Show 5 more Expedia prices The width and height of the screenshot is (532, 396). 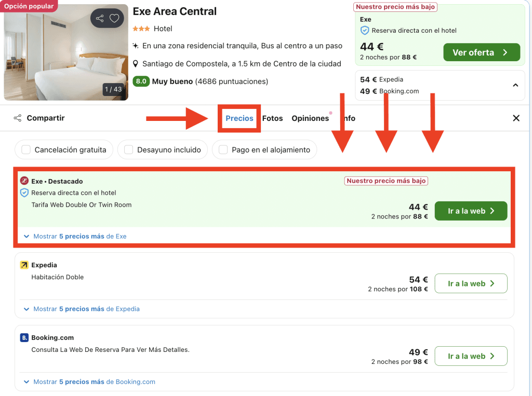click(82, 309)
